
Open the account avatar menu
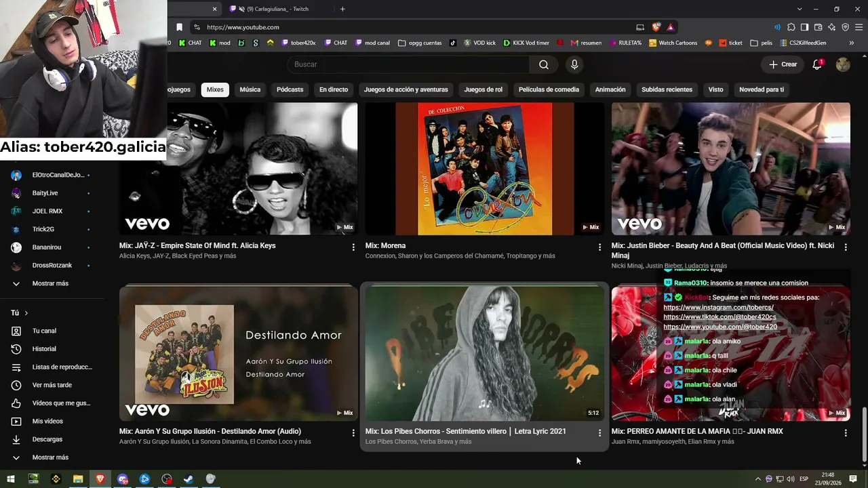[x=843, y=64]
